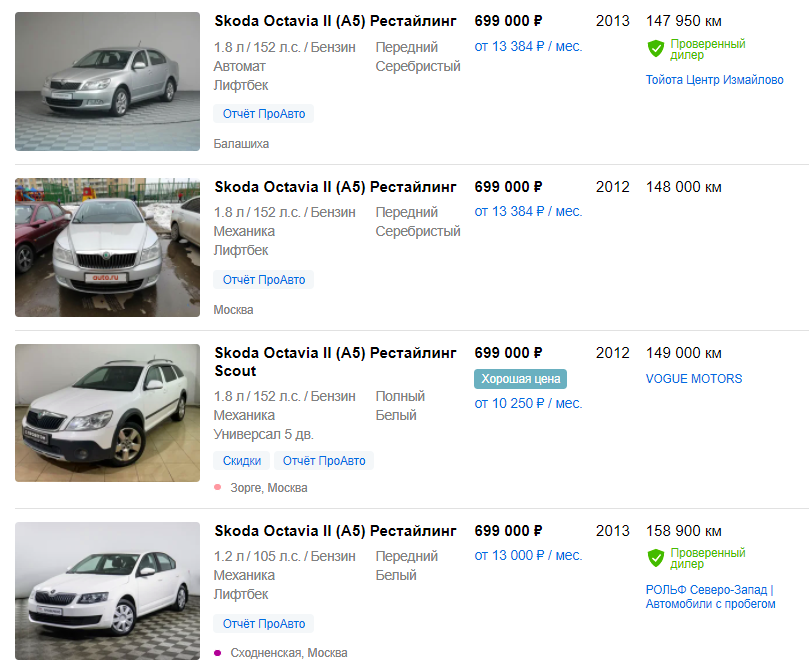The height and width of the screenshot is (672, 809).
Task: Click ProAvto report on Scout listing
Action: click(x=324, y=461)
